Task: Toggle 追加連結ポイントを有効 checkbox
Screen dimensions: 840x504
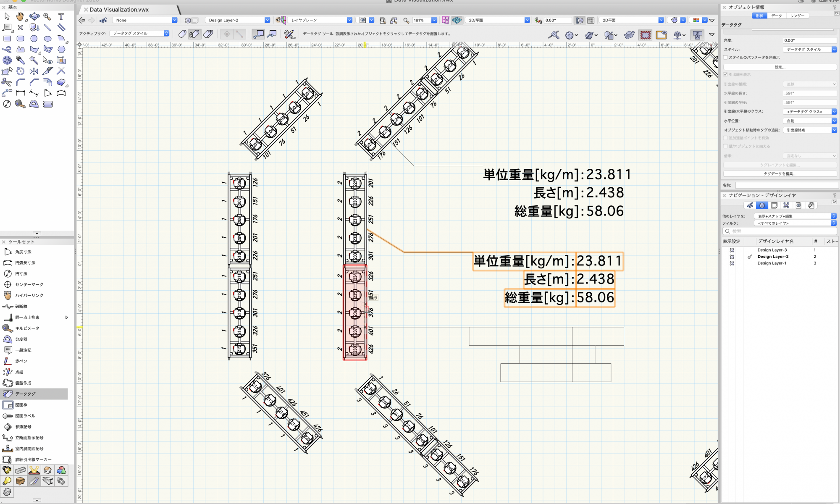Action: [725, 138]
